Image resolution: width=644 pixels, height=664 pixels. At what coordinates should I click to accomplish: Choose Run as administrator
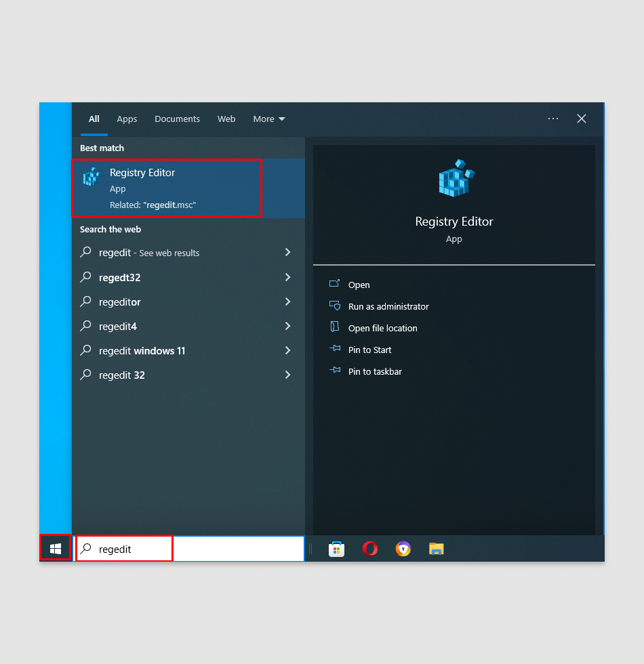[x=388, y=306]
